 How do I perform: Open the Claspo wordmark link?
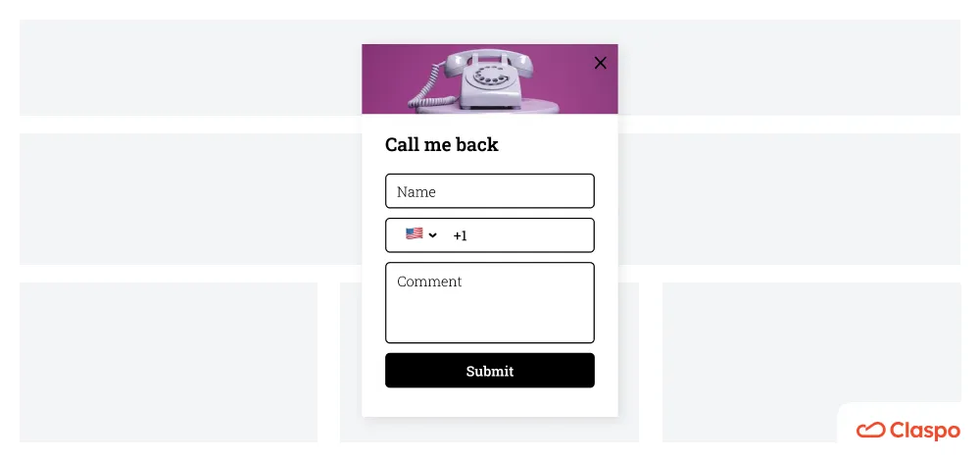pos(925,431)
